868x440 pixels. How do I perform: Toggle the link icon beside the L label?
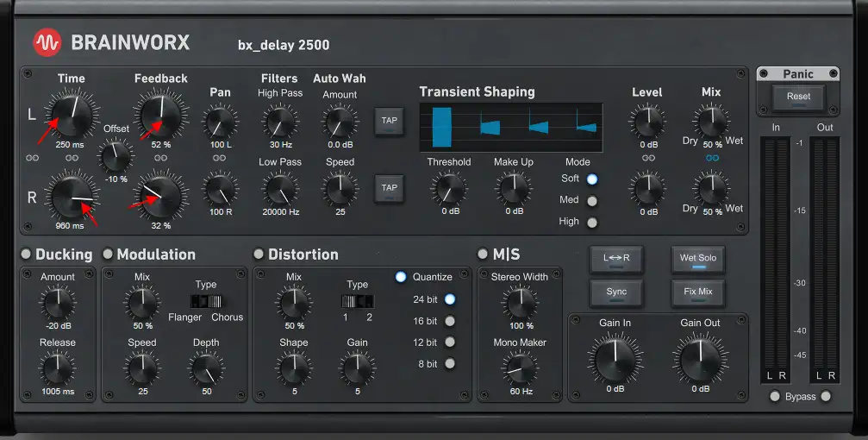point(33,158)
